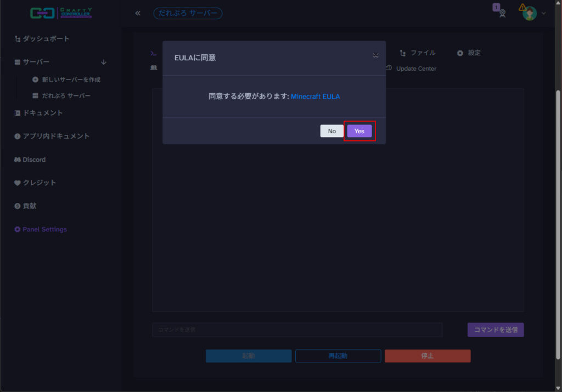Click the red 停止 stop button
The height and width of the screenshot is (392, 562).
(428, 356)
